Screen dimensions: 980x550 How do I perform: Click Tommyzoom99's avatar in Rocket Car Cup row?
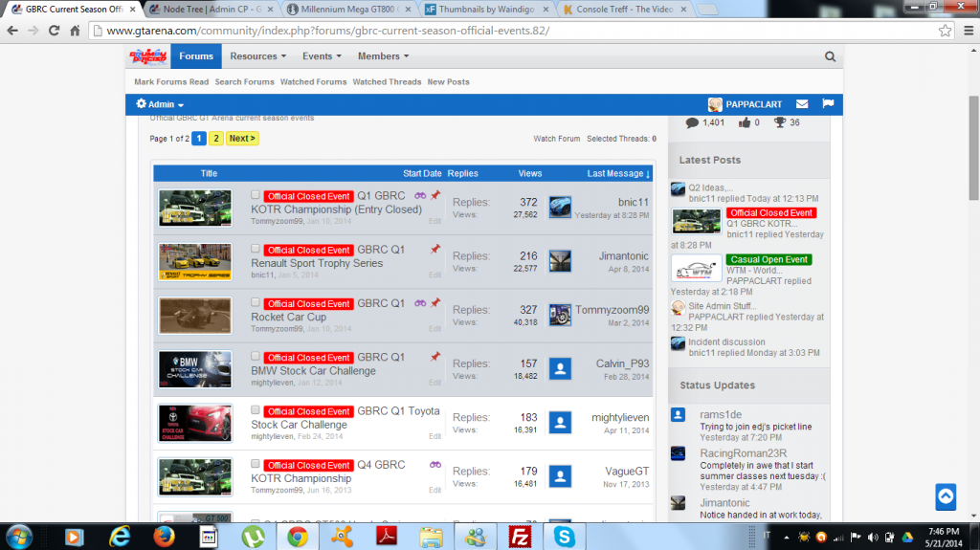pos(560,315)
